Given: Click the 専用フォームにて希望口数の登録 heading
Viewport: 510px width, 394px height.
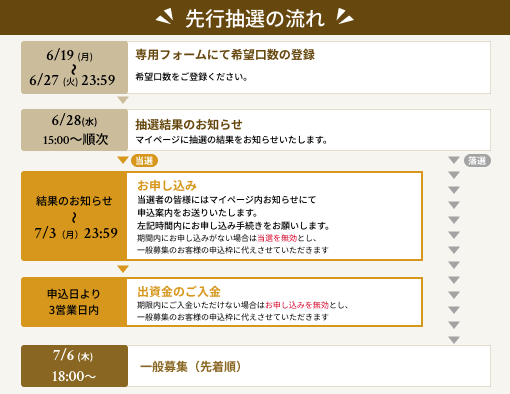Looking at the screenshot, I should point(225,55).
